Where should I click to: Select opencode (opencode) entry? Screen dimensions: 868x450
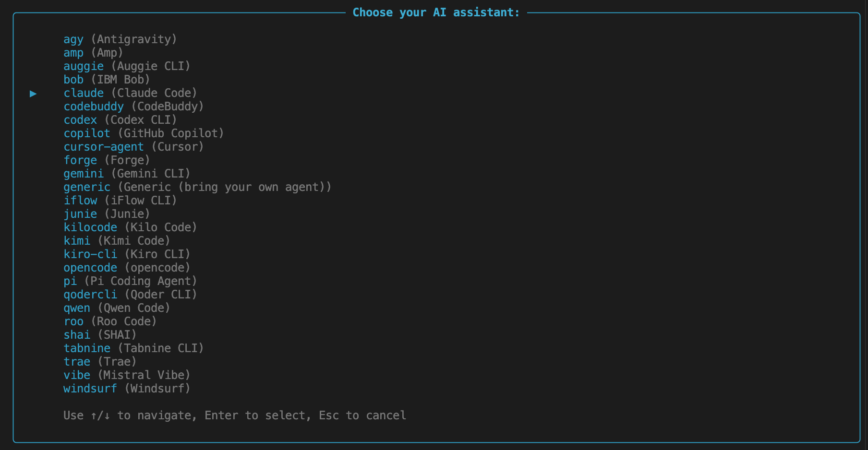(x=127, y=268)
